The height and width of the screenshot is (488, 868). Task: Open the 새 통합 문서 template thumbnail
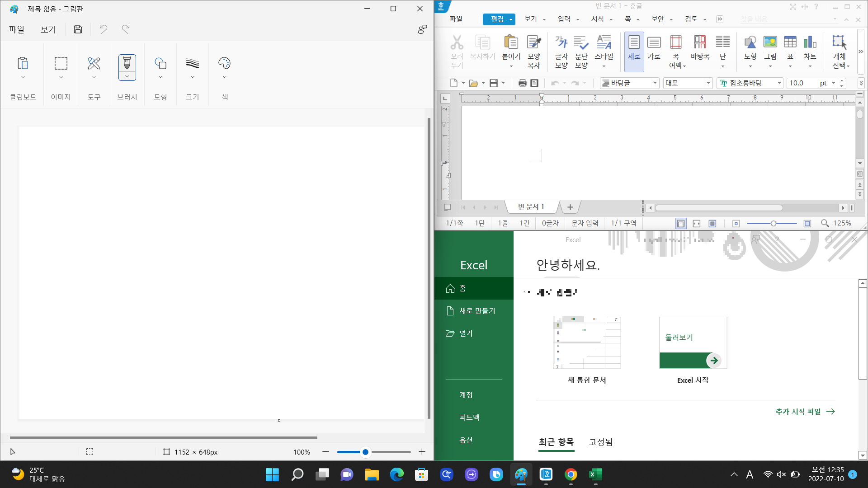(587, 343)
